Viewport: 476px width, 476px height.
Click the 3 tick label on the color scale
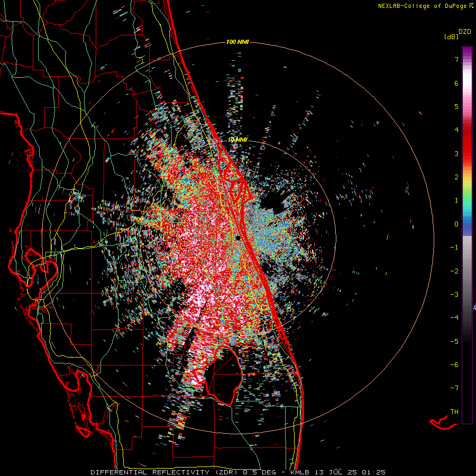[x=456, y=153]
